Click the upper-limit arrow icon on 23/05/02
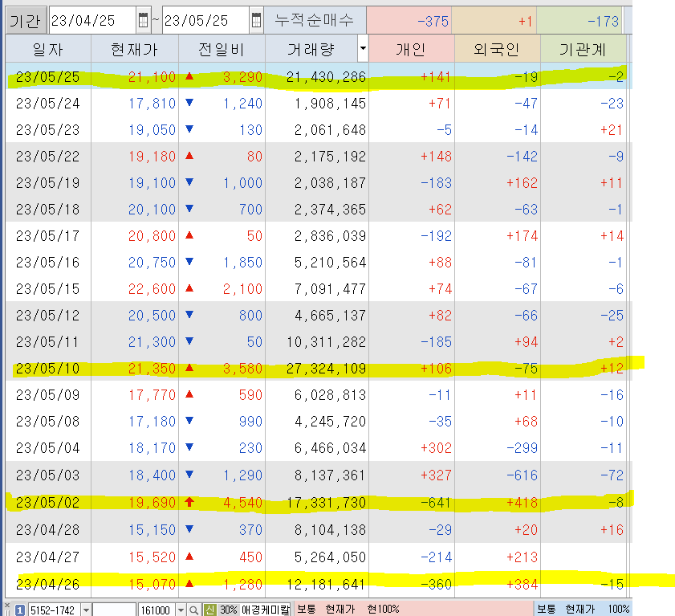This screenshot has width=675, height=616. [x=189, y=501]
